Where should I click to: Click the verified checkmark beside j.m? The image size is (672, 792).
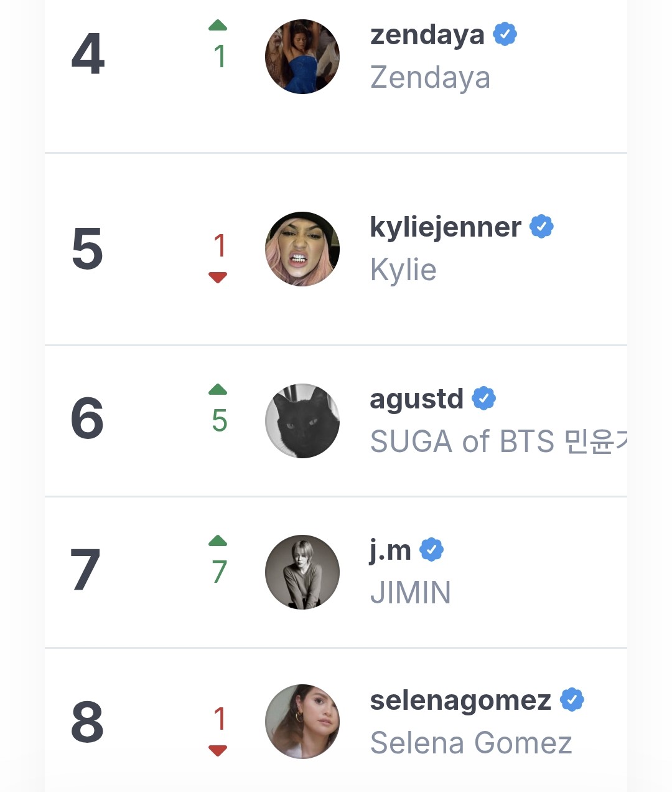point(431,550)
